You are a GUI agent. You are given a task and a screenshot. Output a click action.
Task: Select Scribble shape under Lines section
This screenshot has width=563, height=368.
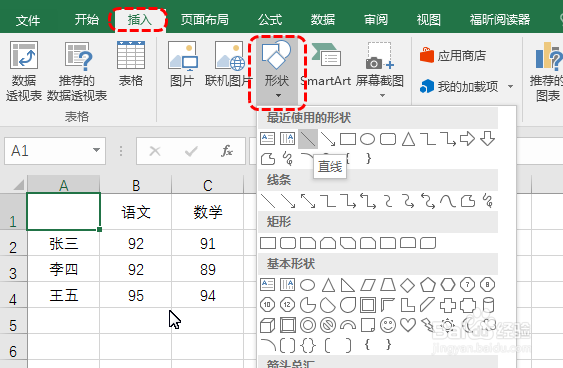[488, 201]
